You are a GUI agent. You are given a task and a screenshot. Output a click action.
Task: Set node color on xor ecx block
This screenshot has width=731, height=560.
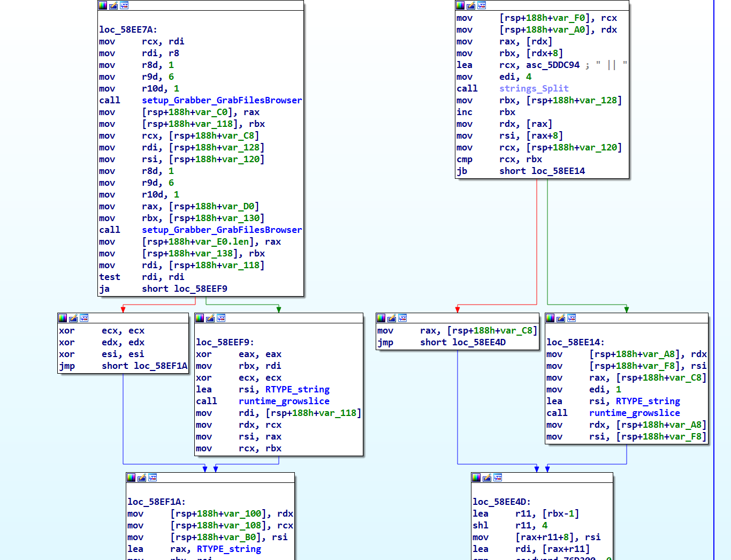[63, 318]
